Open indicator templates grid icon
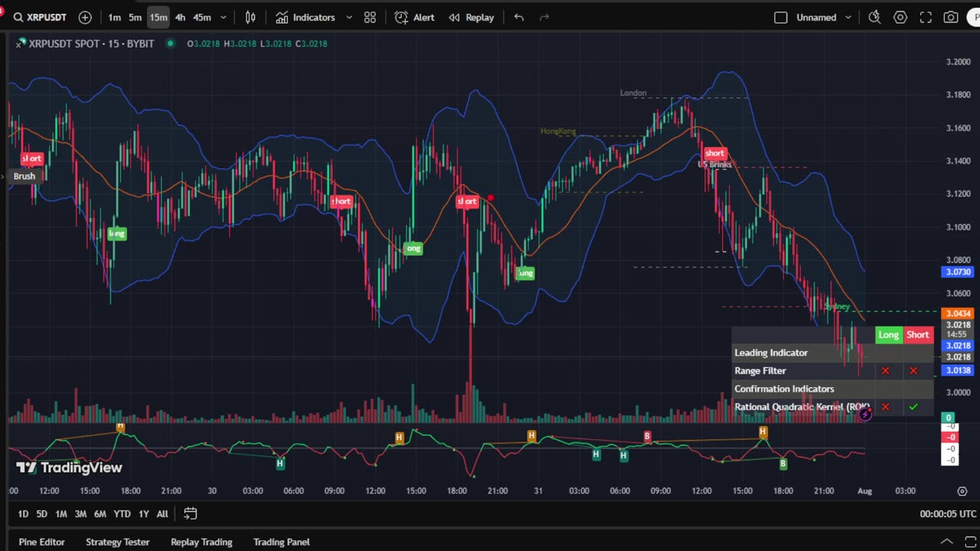Viewport: 980px width, 551px height. tap(370, 17)
